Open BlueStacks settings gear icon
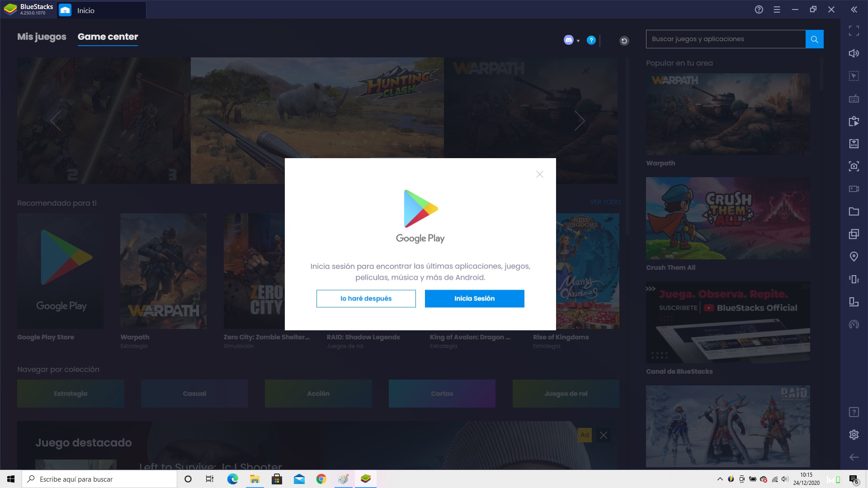 tap(854, 435)
